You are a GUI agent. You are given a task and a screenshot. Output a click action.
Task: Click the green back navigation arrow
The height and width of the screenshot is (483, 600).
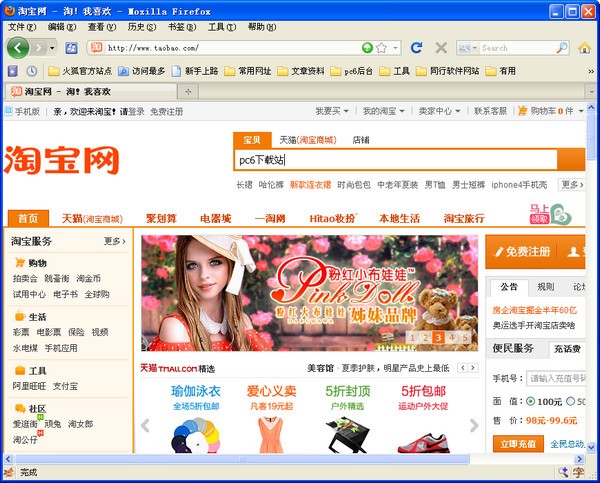tap(18, 48)
